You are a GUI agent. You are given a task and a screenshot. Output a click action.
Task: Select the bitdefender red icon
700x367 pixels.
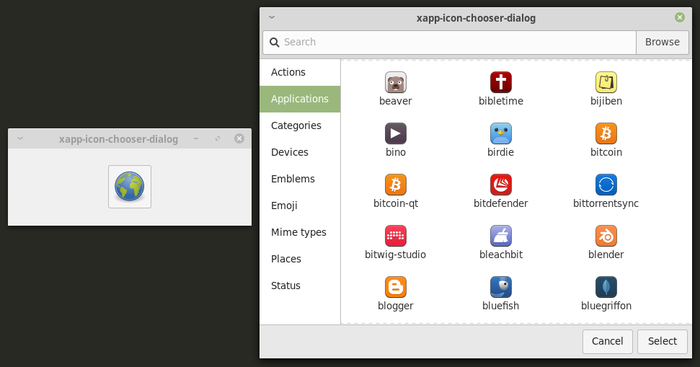501,185
